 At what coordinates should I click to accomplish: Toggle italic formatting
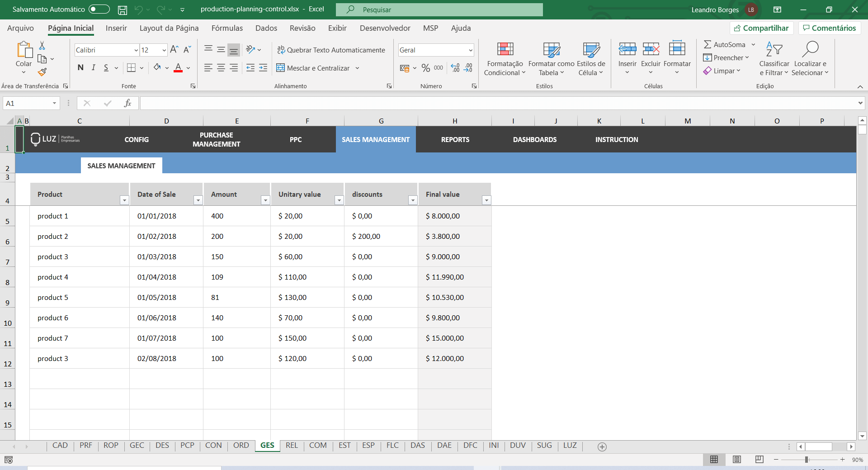tap(93, 67)
